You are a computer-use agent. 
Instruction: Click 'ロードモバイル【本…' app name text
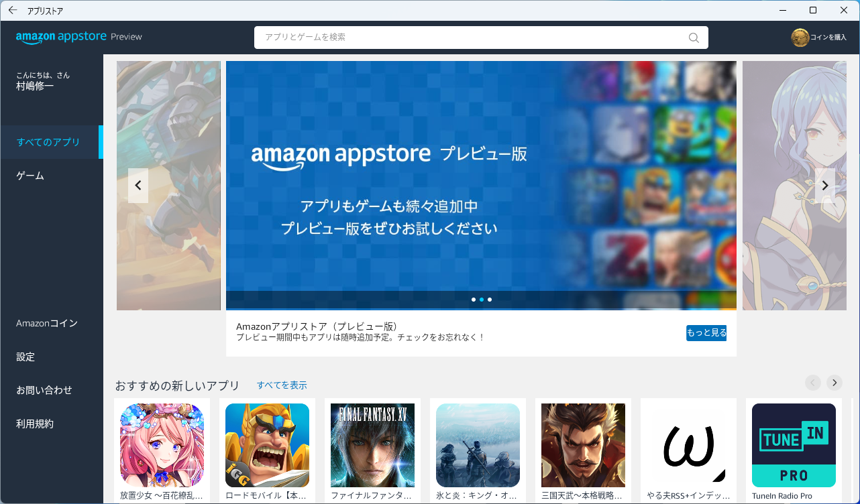coord(266,496)
